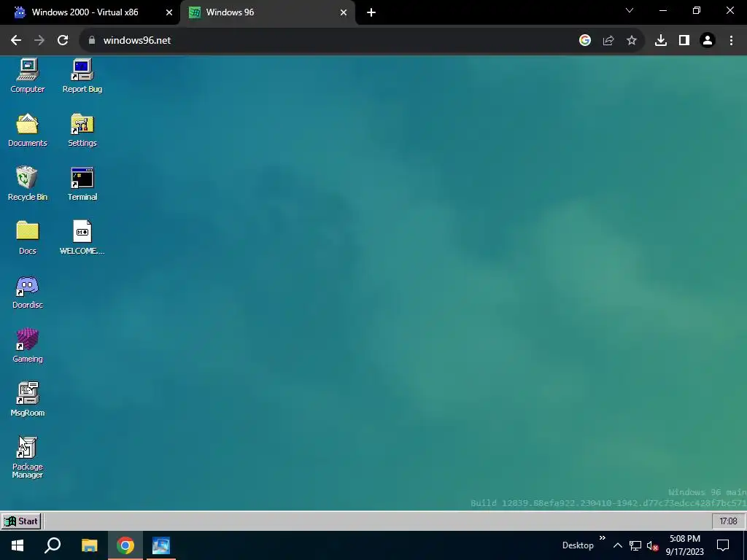Close the Windows 96 tab
The image size is (747, 560).
click(344, 12)
